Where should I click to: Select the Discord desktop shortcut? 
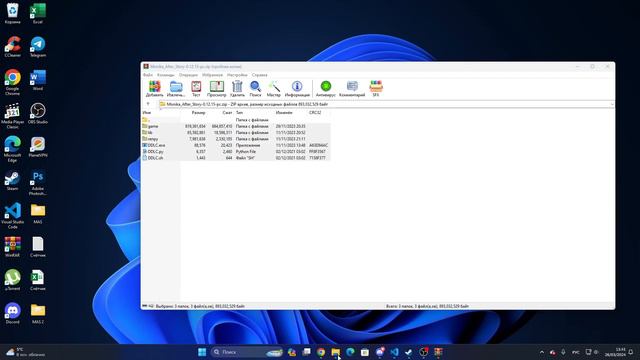tap(13, 314)
